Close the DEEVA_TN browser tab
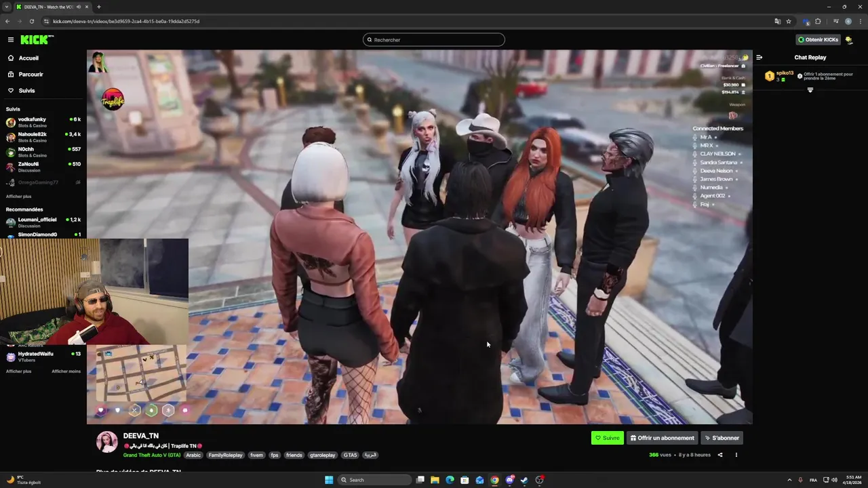 88,7
